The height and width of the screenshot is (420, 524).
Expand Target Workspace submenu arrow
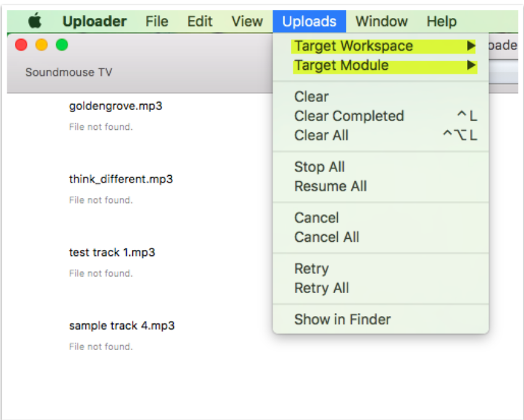tap(471, 45)
